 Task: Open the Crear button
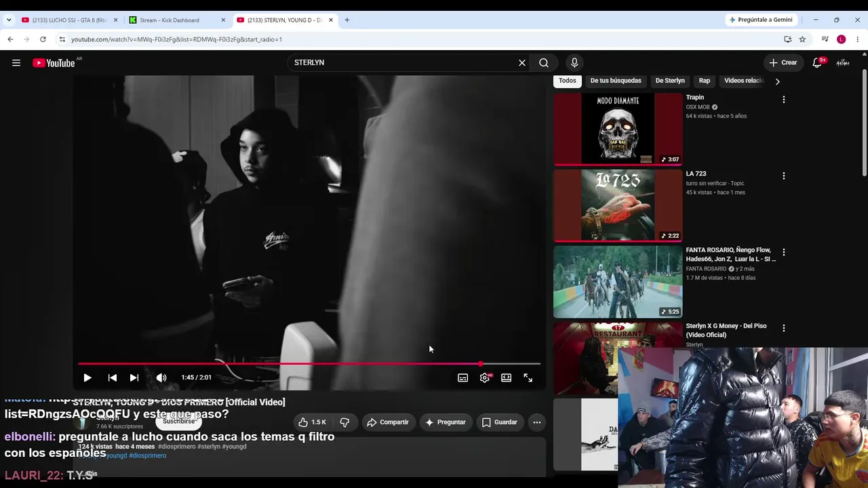783,63
